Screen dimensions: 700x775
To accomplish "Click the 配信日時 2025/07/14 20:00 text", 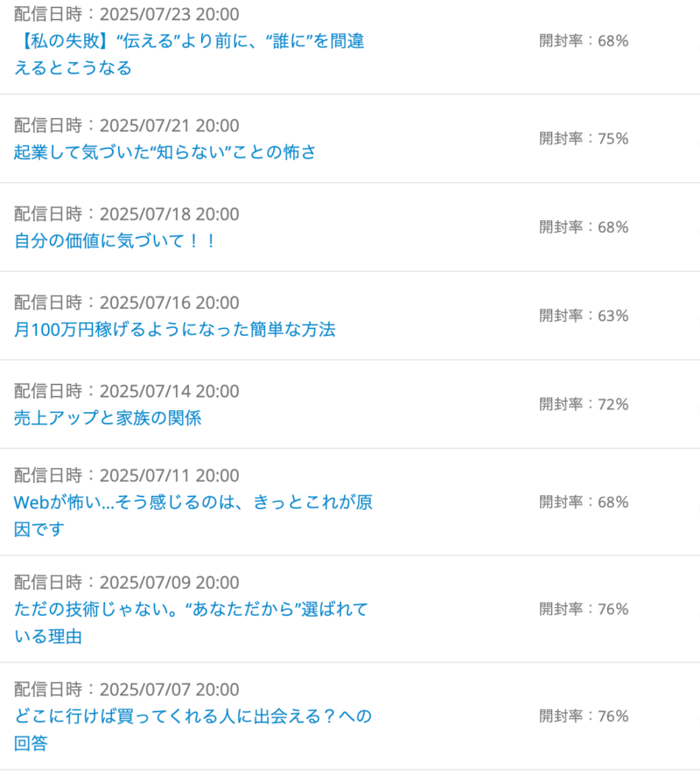I will [x=127, y=391].
